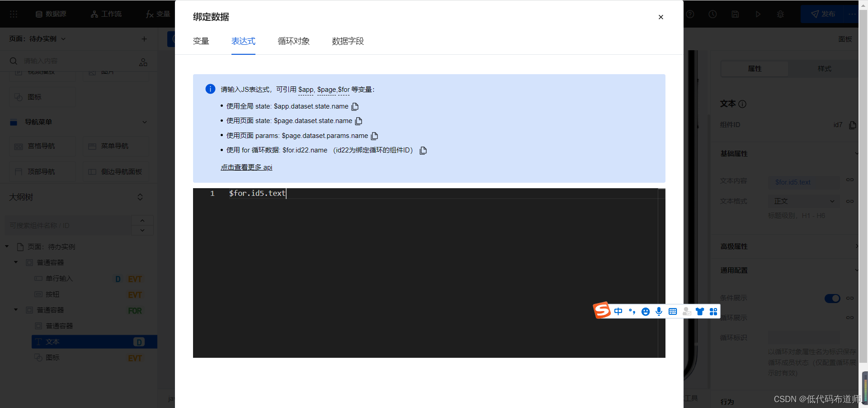Switch to the 样式 tab in right panel
The image size is (868, 408).
[824, 69]
